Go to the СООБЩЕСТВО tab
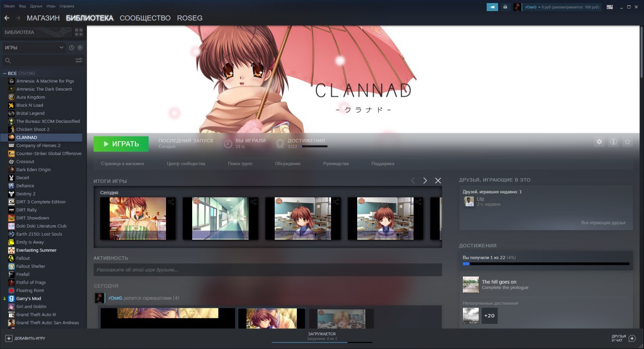This screenshot has width=644, height=349. click(145, 18)
